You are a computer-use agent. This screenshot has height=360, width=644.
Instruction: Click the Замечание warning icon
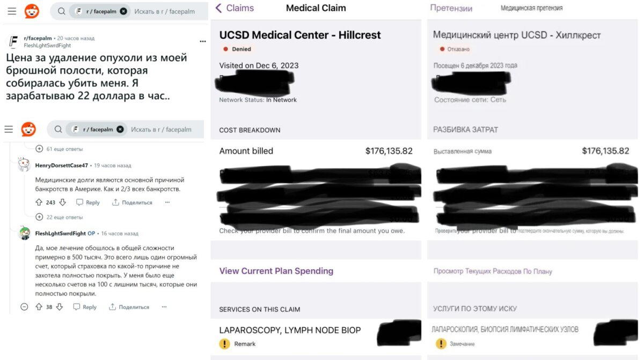pos(441,344)
